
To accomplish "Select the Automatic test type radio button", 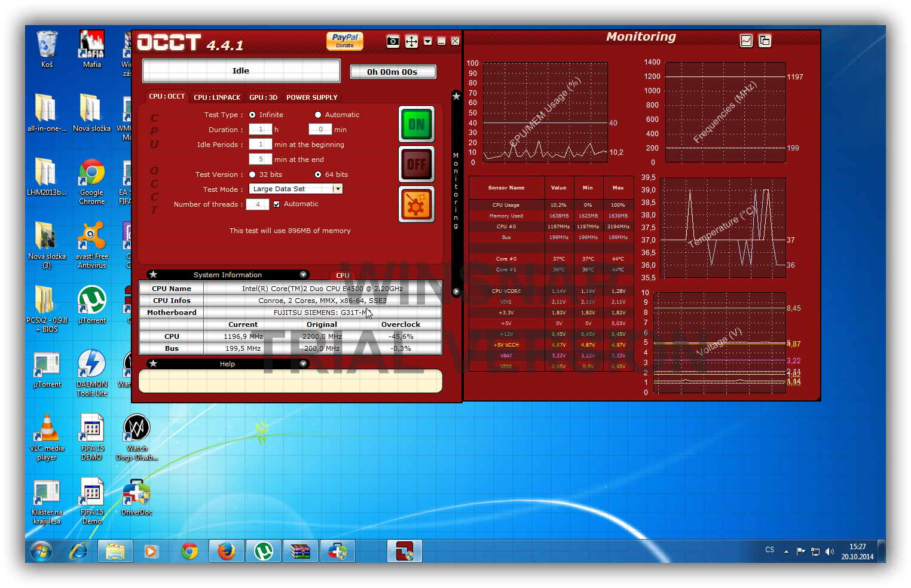I will click(318, 115).
